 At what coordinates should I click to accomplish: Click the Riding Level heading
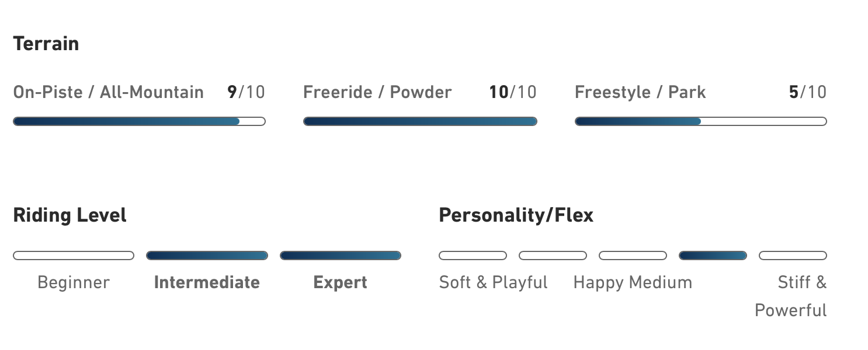click(x=70, y=215)
